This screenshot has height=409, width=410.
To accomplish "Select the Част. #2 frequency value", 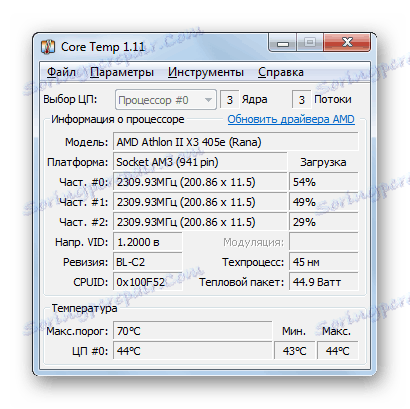I will point(200,222).
